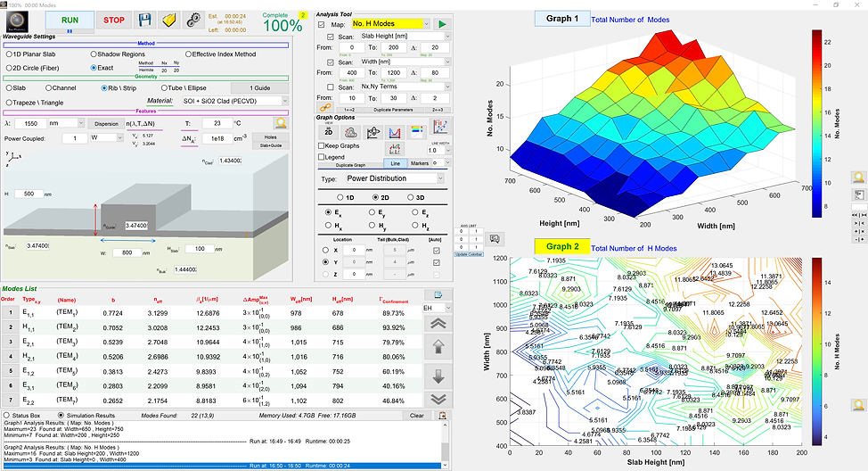This screenshot has height=471, width=868.
Task: Select the Graph 1 tab
Action: (561, 18)
